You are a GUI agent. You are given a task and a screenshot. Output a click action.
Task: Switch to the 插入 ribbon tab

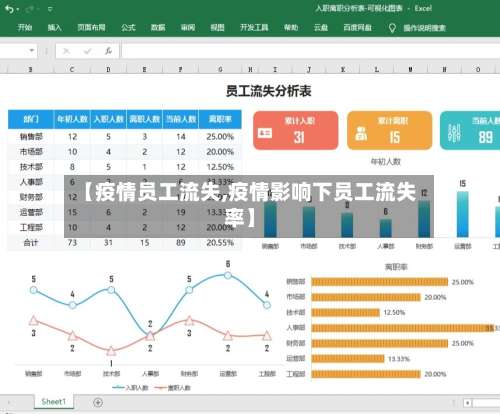(55, 28)
